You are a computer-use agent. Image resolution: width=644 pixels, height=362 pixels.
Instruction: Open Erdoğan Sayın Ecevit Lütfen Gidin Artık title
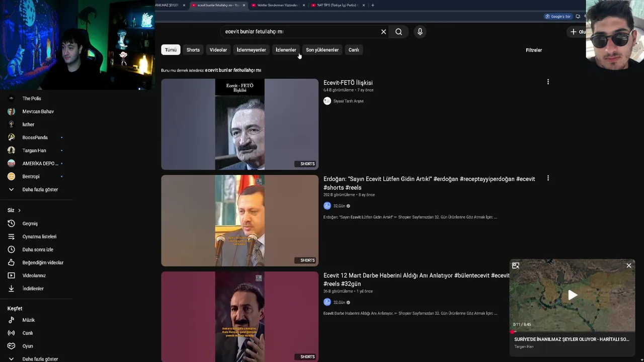(x=429, y=183)
